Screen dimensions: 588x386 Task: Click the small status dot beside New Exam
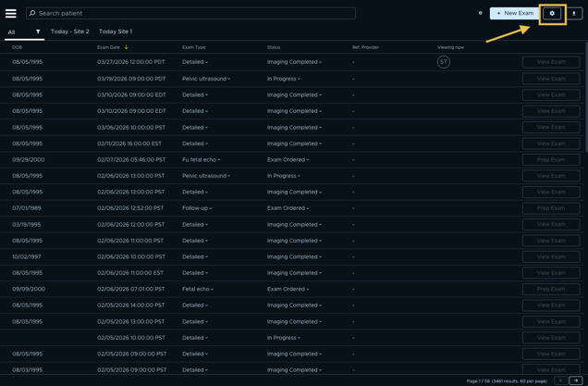481,13
